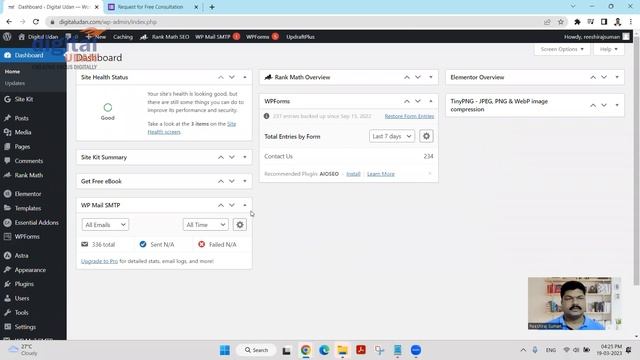Move the Rank Math Overview widget up
640x360 pixels.
pos(407,77)
